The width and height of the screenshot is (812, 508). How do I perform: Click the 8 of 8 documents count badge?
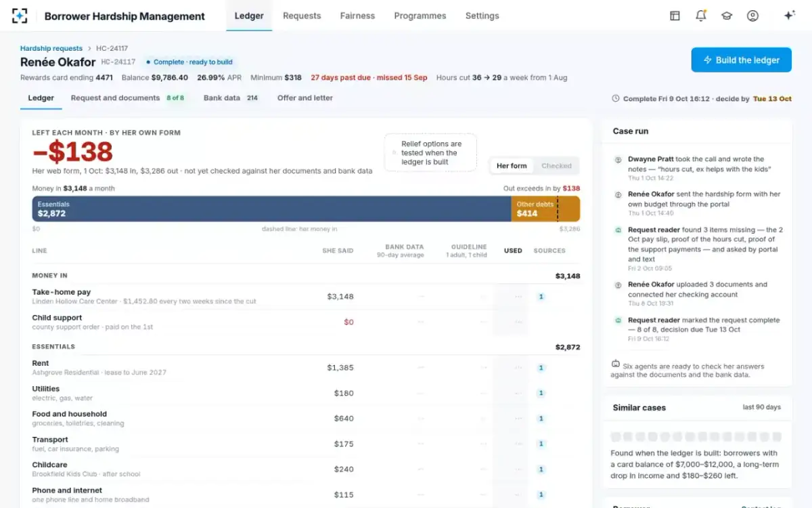point(175,98)
